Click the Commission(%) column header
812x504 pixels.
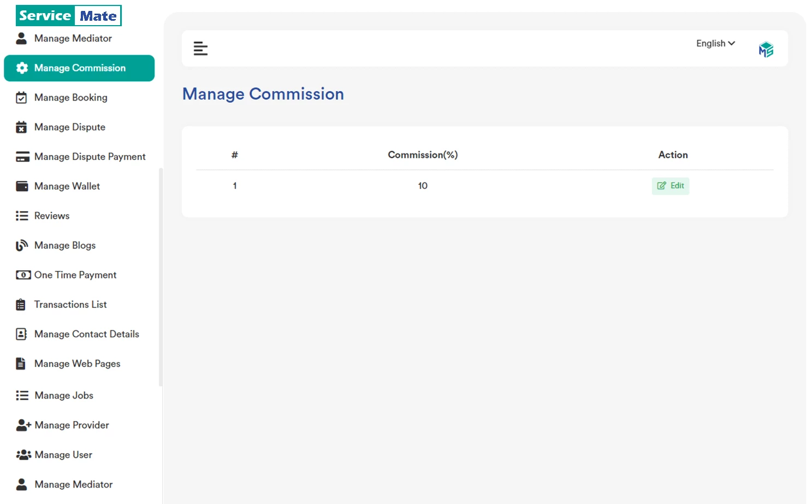coord(422,155)
